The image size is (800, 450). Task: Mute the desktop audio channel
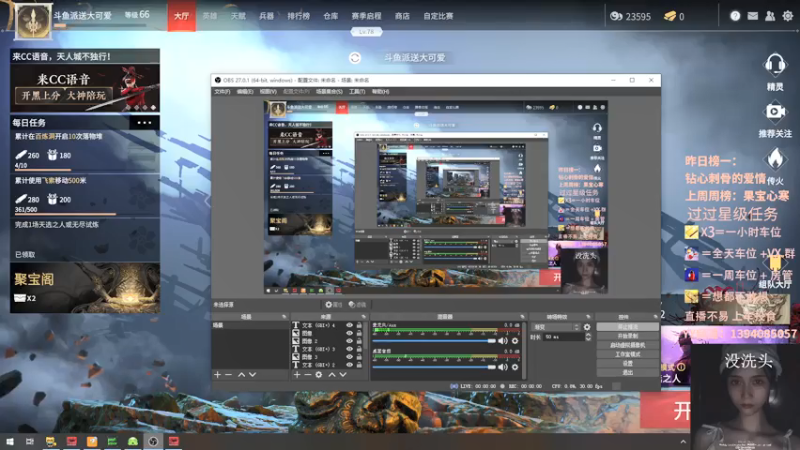(503, 367)
